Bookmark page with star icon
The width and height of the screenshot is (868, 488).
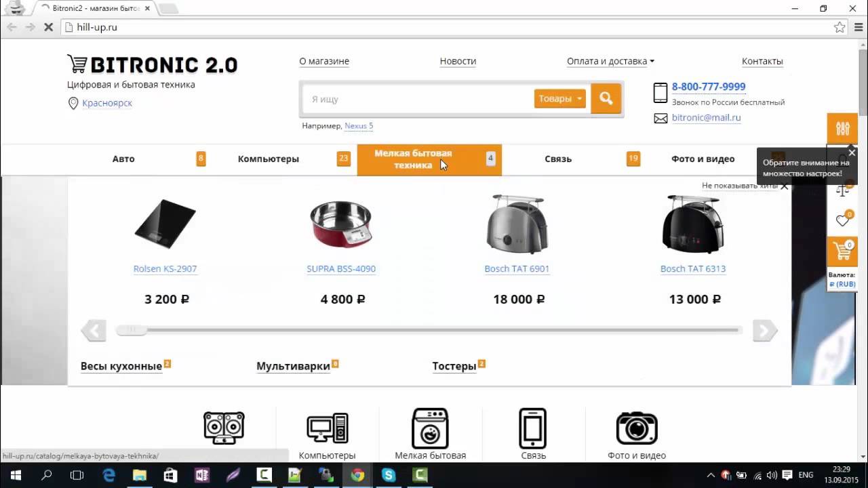[840, 27]
